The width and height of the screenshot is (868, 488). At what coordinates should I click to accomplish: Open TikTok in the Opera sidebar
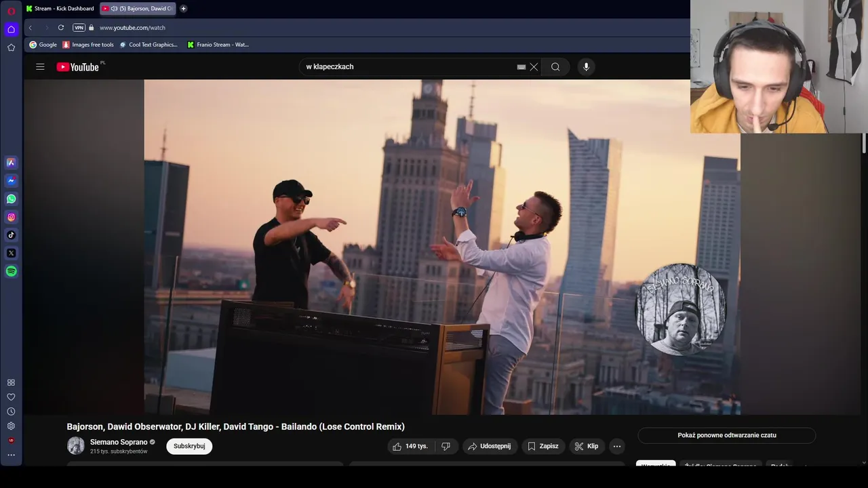tap(11, 235)
